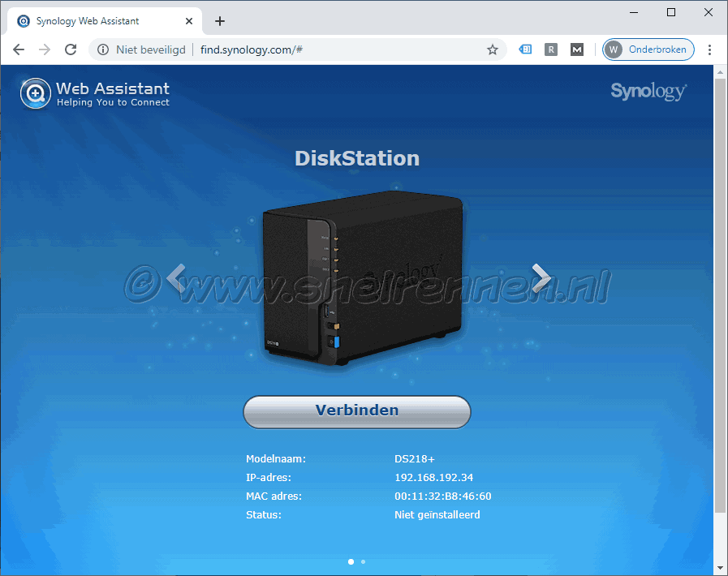
Task: Select the Synology Web Assistant tab
Action: point(105,21)
